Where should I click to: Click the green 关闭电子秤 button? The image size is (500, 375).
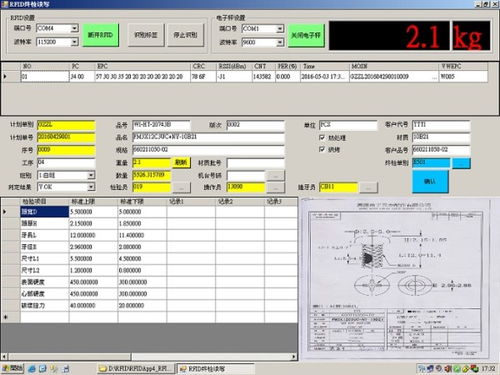[x=306, y=35]
